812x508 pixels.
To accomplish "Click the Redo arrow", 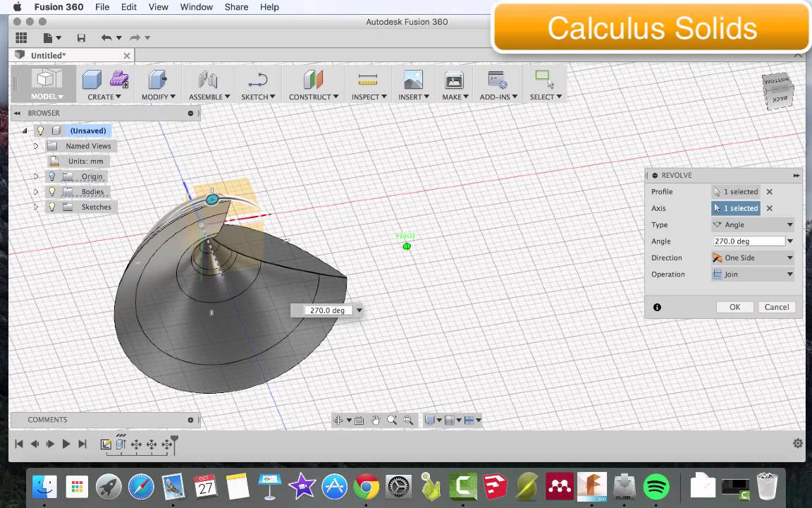I will (135, 37).
